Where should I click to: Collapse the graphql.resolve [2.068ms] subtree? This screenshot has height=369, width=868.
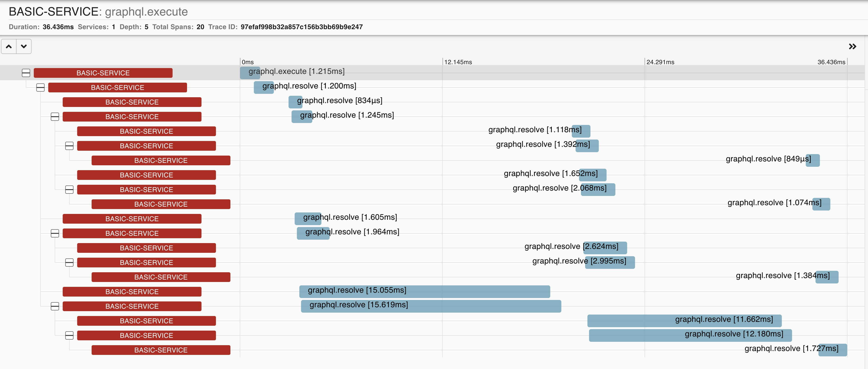(x=69, y=190)
